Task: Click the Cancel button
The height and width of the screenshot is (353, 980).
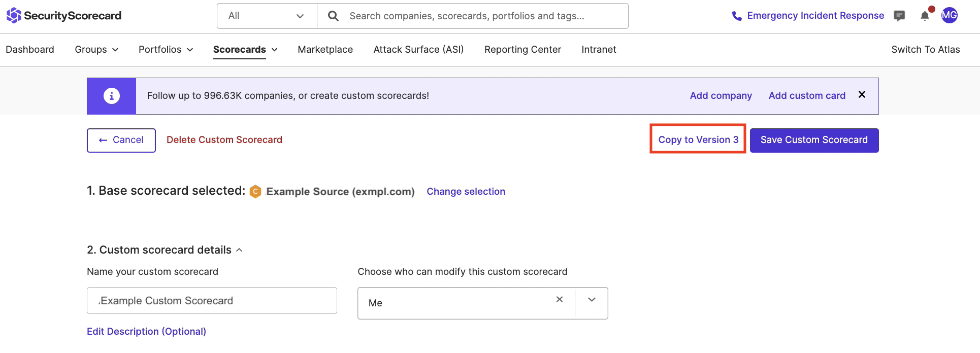Action: click(x=121, y=140)
